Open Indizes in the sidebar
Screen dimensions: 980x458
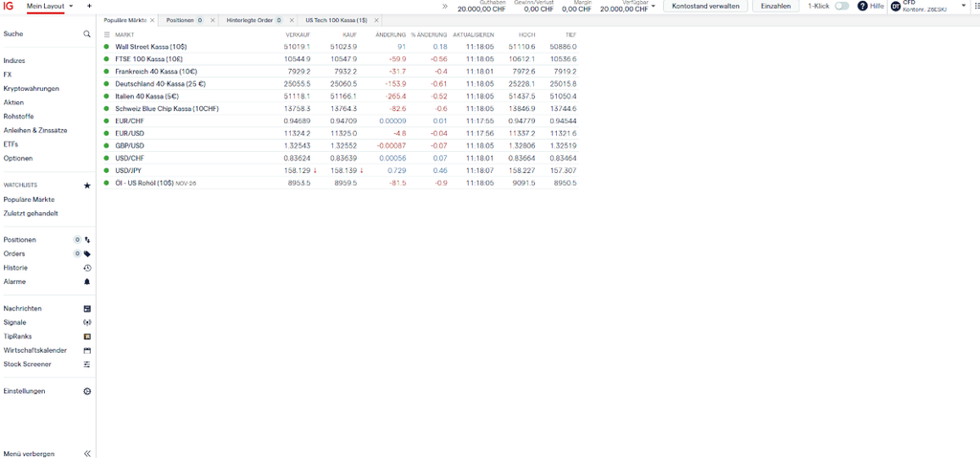[x=14, y=61]
